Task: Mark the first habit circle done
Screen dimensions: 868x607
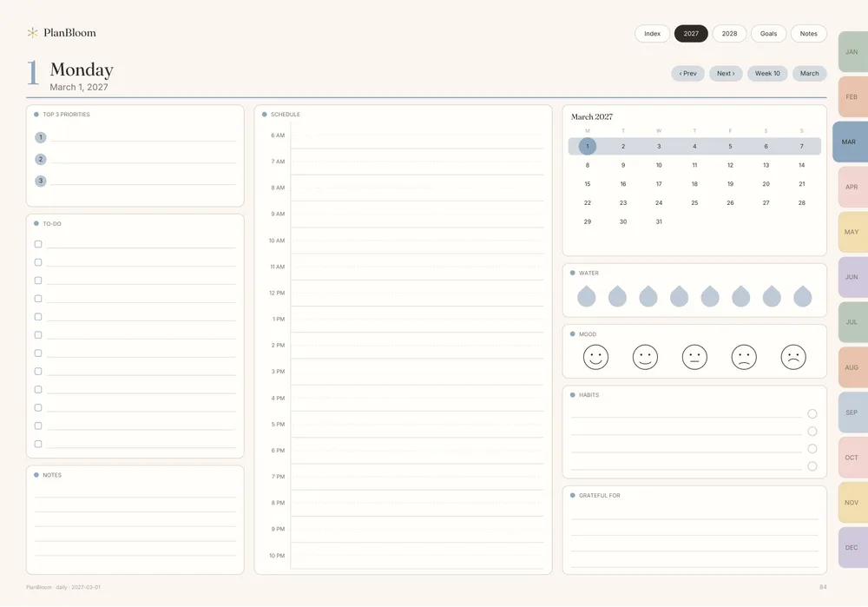Action: 812,413
